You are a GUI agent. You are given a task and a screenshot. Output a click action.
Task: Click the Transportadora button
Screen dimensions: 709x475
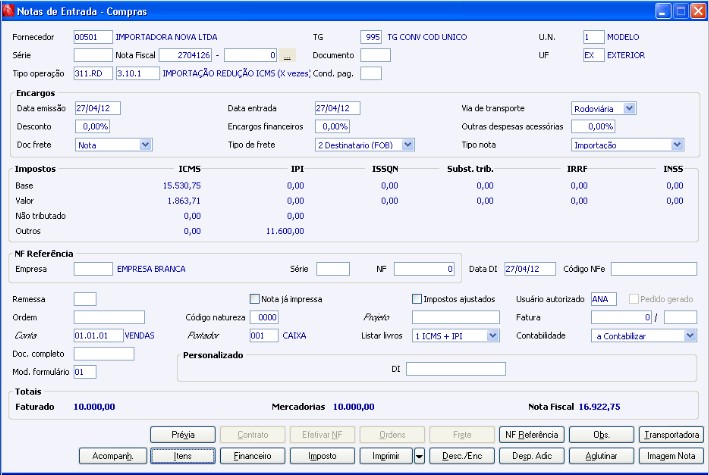click(x=670, y=435)
